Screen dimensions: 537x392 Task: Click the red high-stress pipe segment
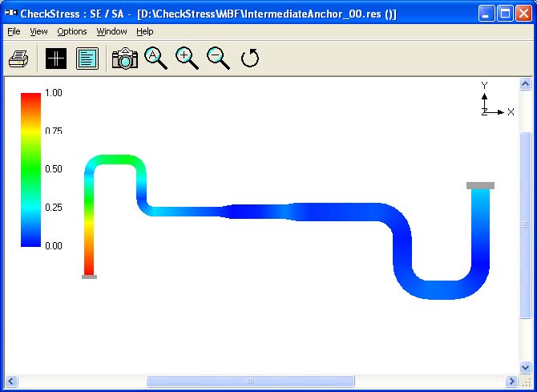click(x=89, y=262)
